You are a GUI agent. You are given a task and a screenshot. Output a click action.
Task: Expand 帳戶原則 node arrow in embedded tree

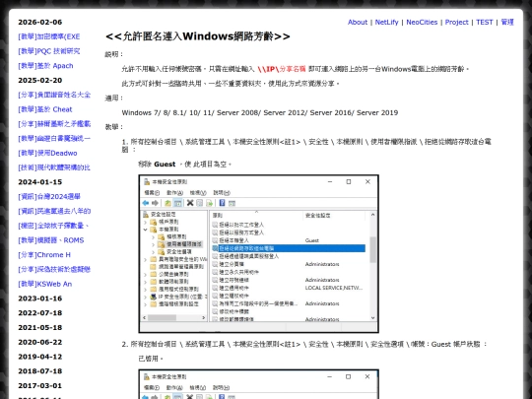point(145,222)
